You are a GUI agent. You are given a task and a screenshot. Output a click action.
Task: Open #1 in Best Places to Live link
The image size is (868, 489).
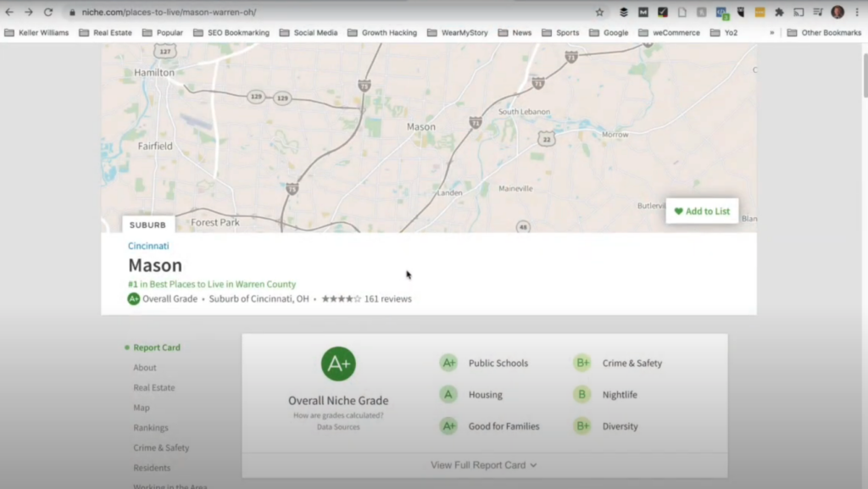pyautogui.click(x=212, y=284)
